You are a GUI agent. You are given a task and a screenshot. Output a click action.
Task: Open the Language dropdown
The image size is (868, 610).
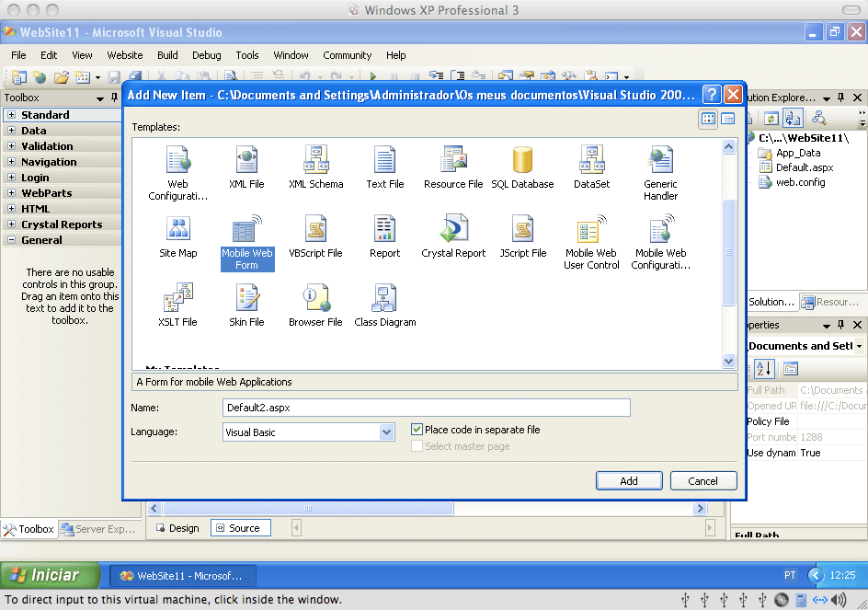pos(386,432)
